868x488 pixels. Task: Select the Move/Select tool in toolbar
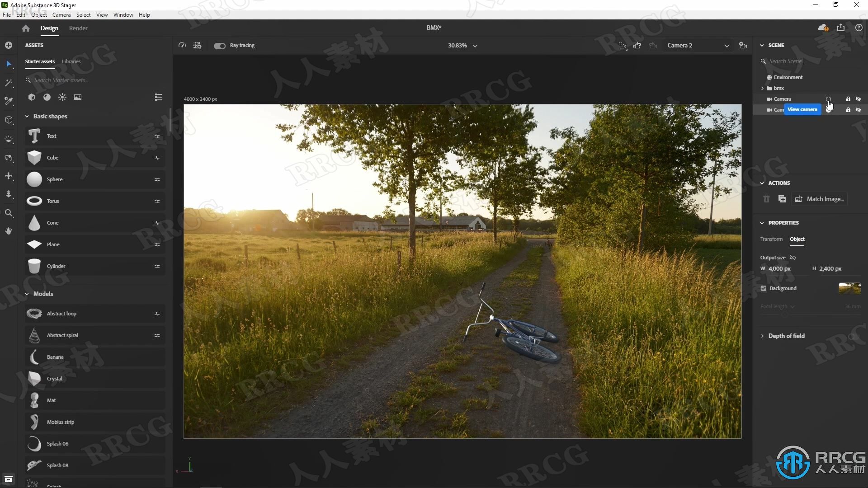click(x=9, y=64)
